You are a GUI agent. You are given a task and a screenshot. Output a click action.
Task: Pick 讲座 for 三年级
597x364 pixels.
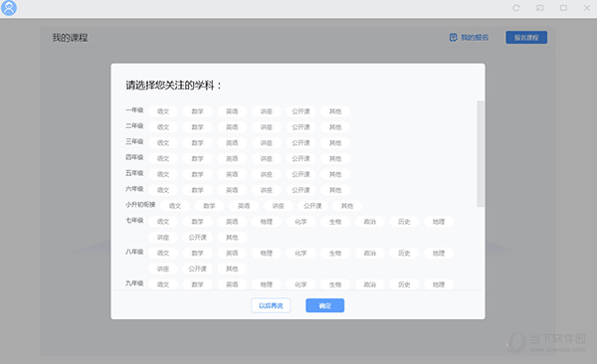pos(266,143)
